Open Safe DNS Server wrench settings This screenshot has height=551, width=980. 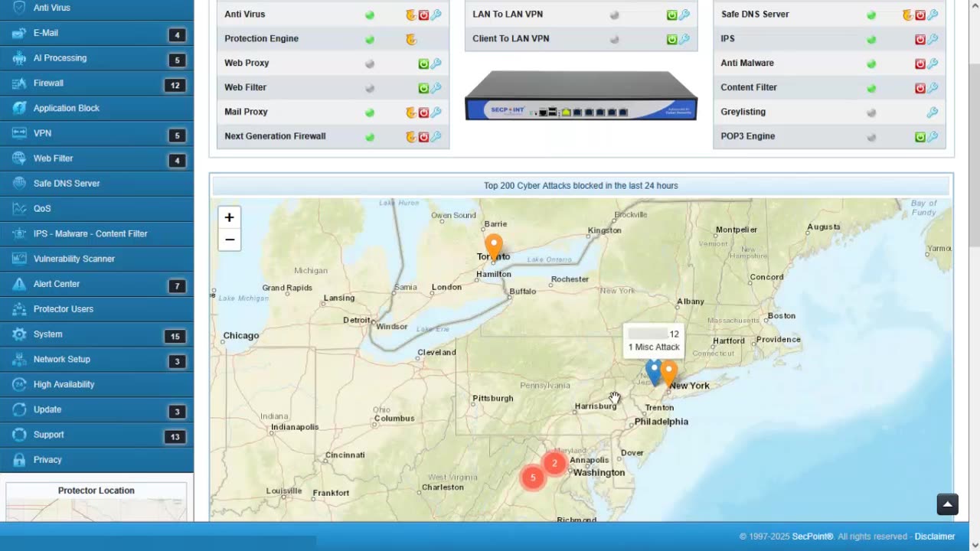click(933, 15)
